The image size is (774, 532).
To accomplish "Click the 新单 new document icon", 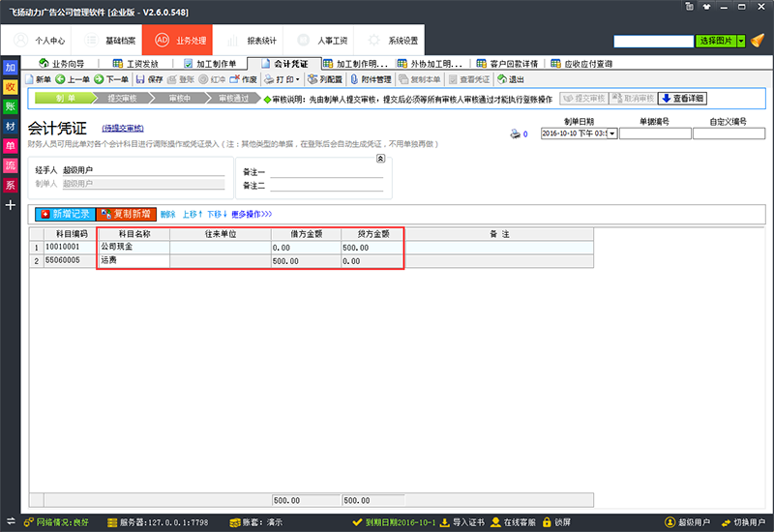I will pyautogui.click(x=29, y=79).
